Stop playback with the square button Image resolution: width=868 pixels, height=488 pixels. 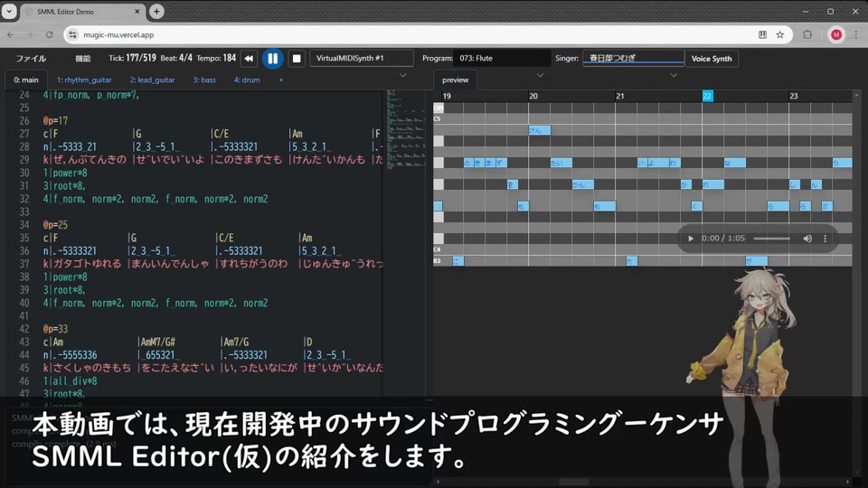point(297,58)
